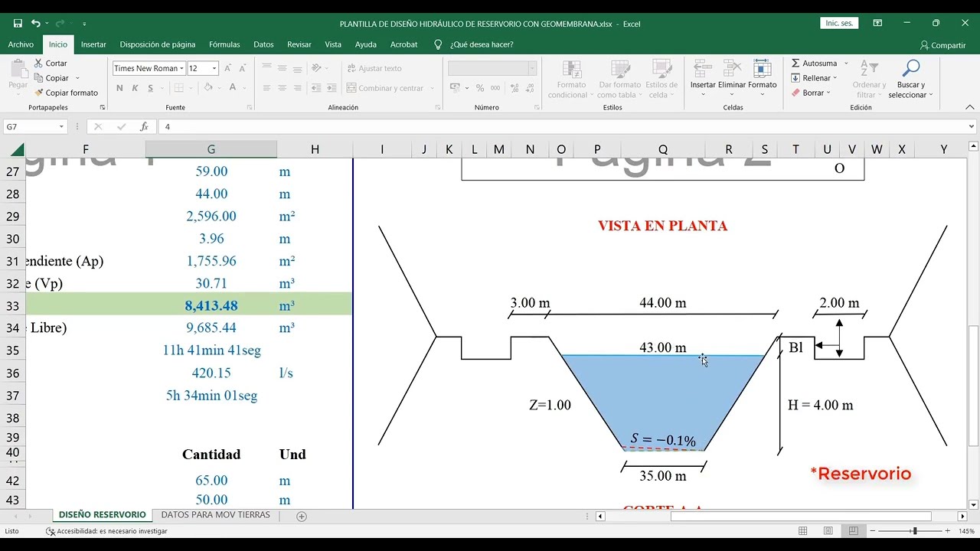The height and width of the screenshot is (551, 980).
Task: Open the number format dropdown
Action: [x=532, y=68]
